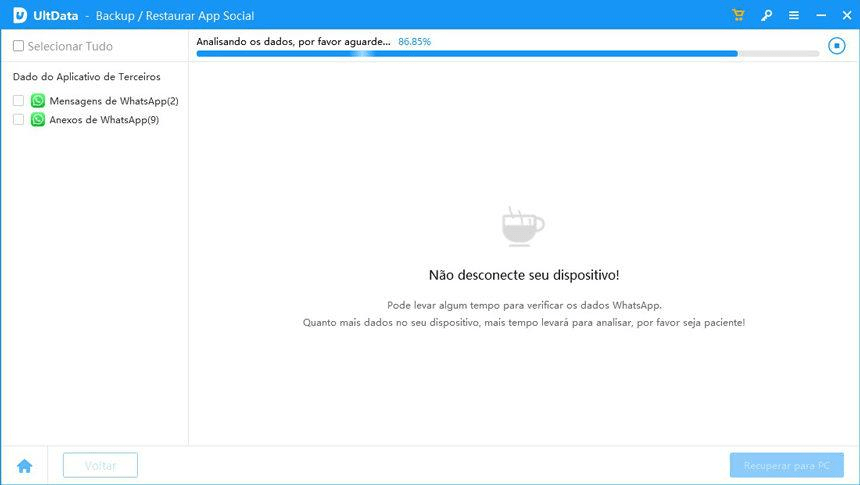Click the key register icon

pos(766,15)
